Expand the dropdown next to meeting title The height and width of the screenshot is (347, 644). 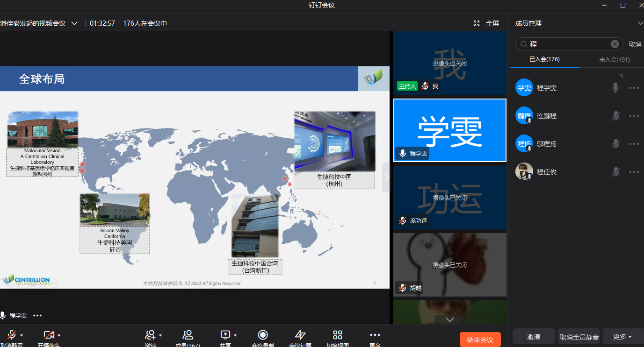(74, 23)
